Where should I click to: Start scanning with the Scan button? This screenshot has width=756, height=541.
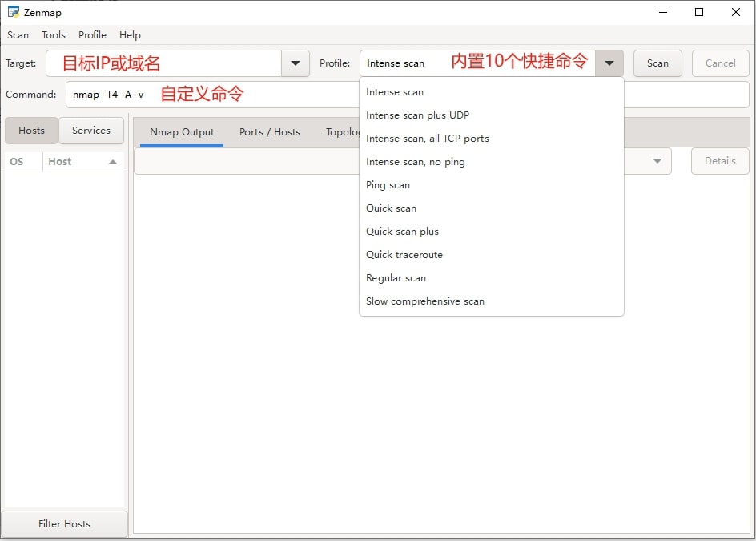(657, 63)
